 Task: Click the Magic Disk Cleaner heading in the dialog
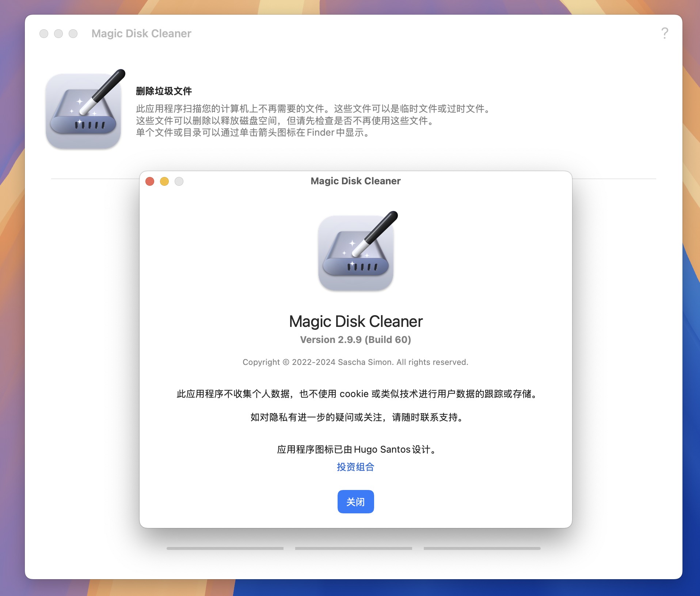(x=355, y=321)
